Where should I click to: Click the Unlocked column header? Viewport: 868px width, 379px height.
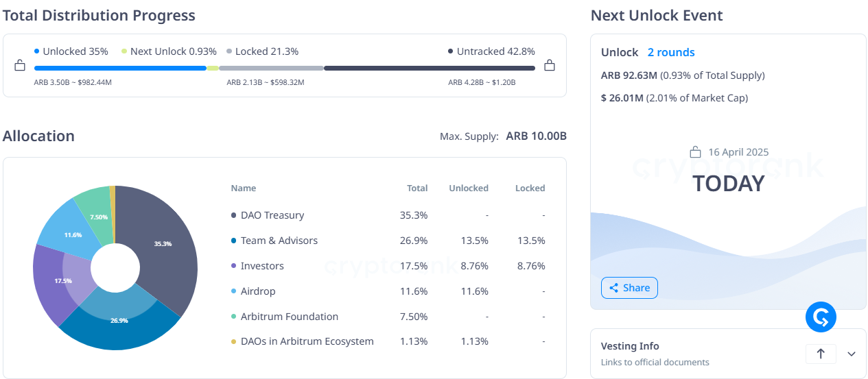pos(468,188)
